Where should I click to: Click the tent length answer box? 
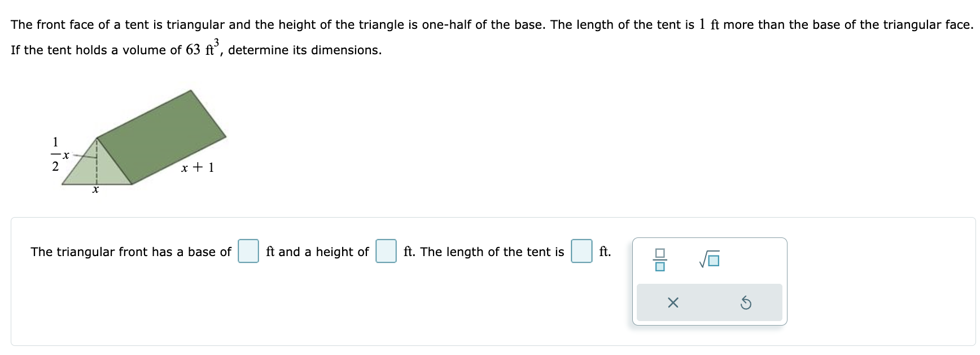[581, 252]
